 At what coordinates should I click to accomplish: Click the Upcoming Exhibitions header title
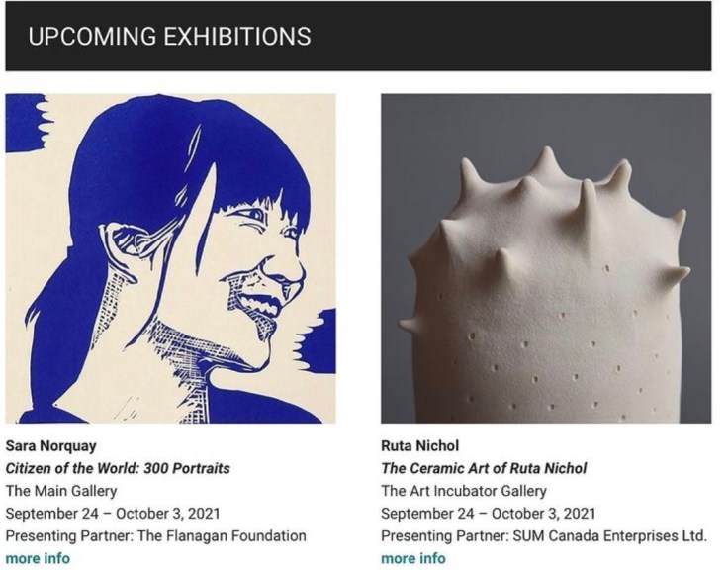[169, 37]
